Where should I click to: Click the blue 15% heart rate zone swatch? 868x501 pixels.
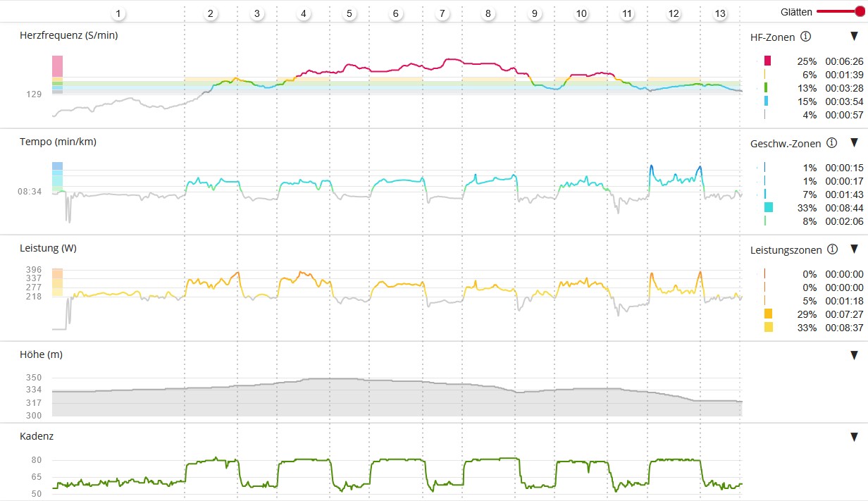click(x=766, y=101)
